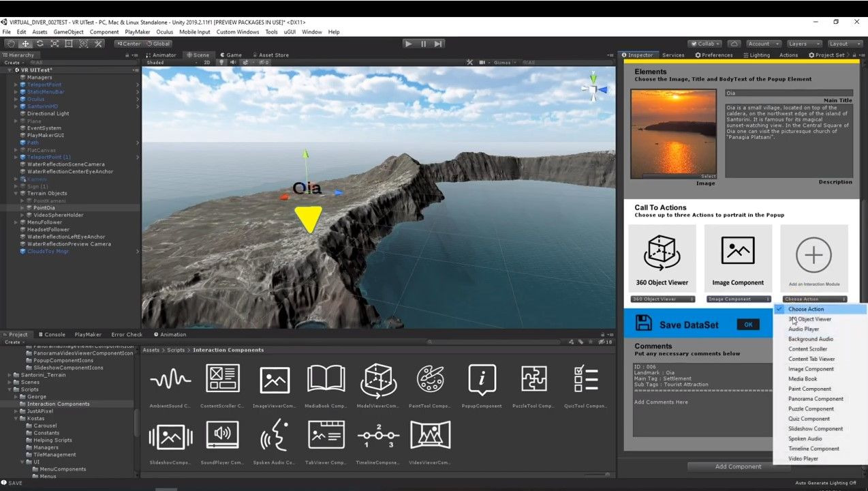
Task: Select the Spoken Audio component icon
Action: [x=275, y=435]
